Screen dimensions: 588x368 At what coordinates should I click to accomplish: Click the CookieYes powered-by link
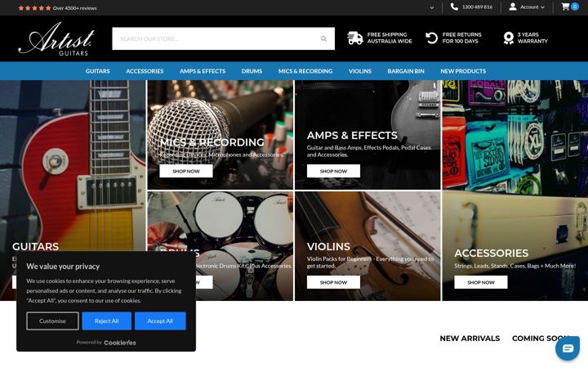120,343
